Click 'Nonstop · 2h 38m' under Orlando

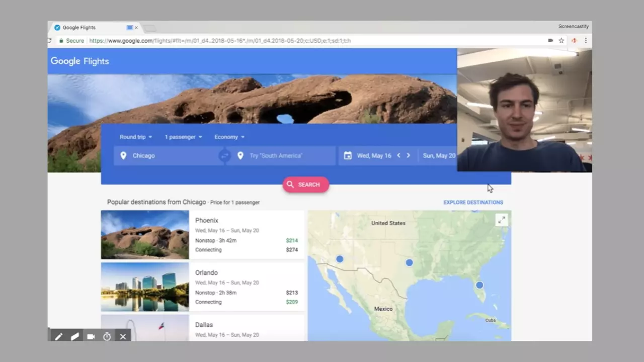click(216, 293)
